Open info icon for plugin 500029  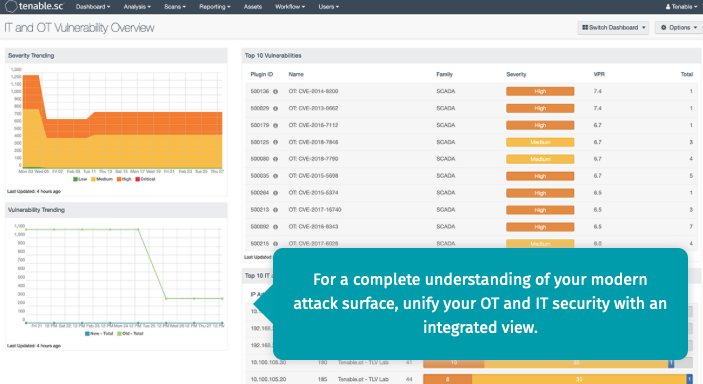pos(275,109)
